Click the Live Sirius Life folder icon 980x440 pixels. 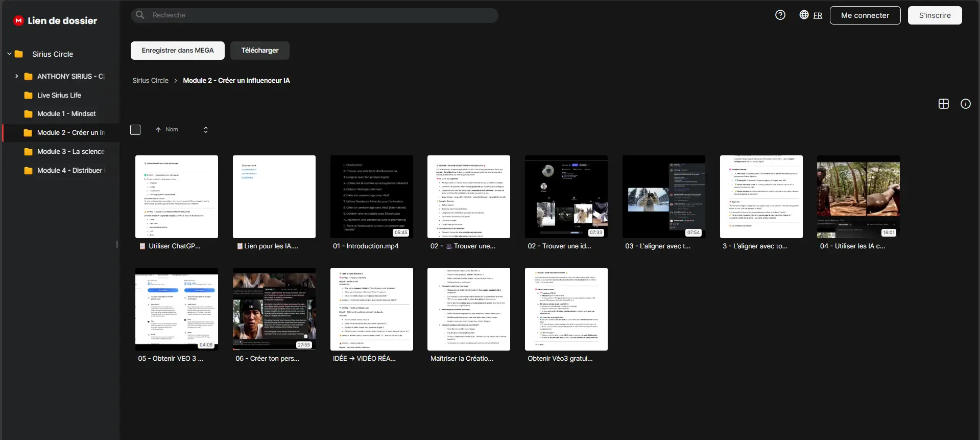tap(29, 95)
